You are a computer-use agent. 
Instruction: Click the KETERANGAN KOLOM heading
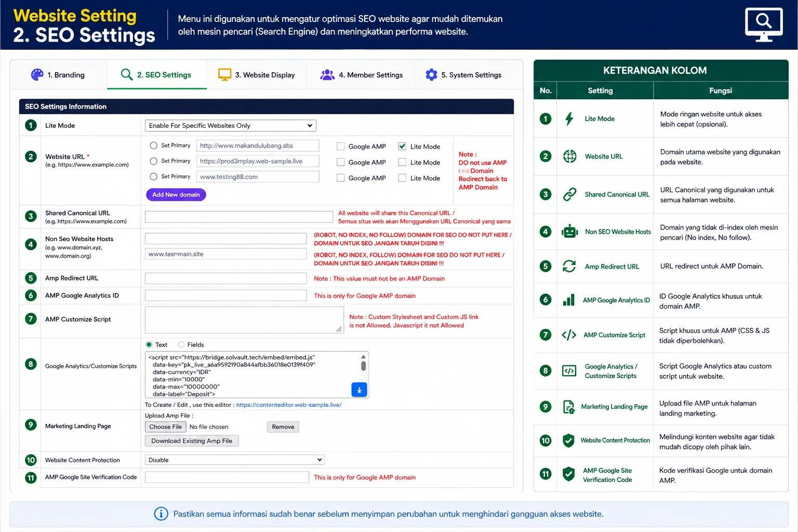tap(655, 71)
